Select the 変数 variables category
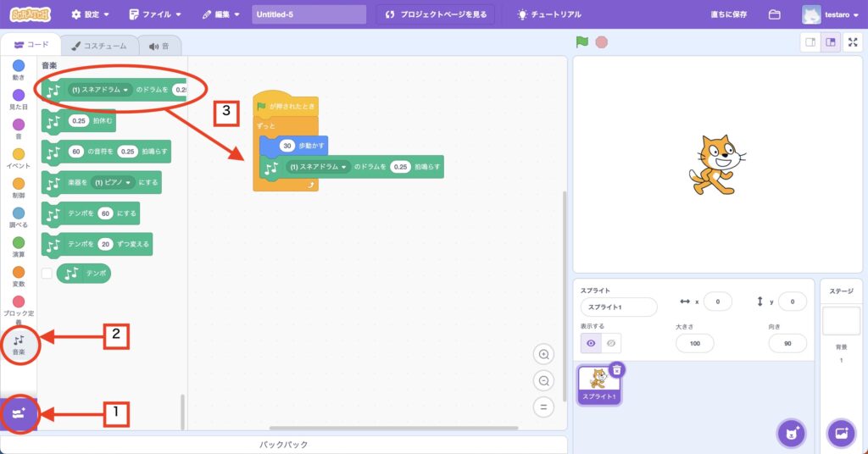868x454 pixels. [x=19, y=276]
